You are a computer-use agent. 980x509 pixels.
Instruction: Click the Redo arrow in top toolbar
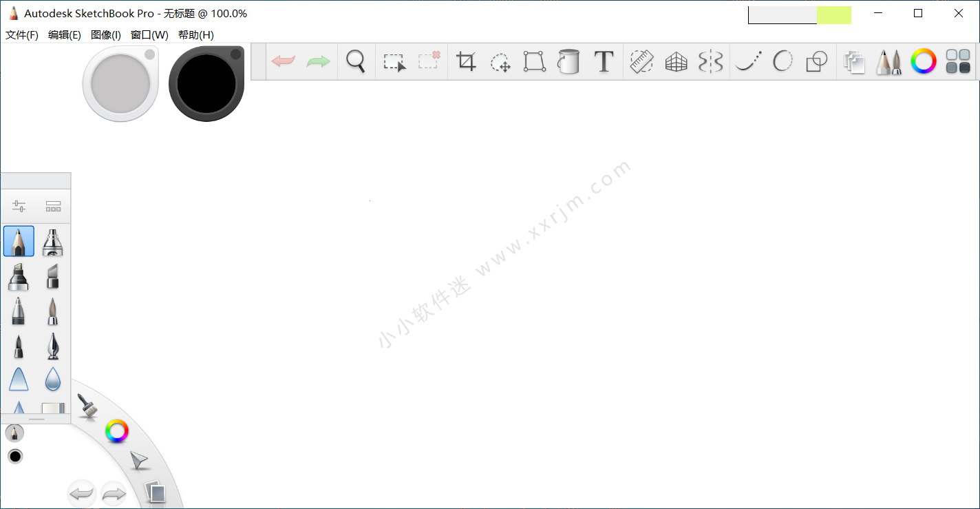pos(318,61)
